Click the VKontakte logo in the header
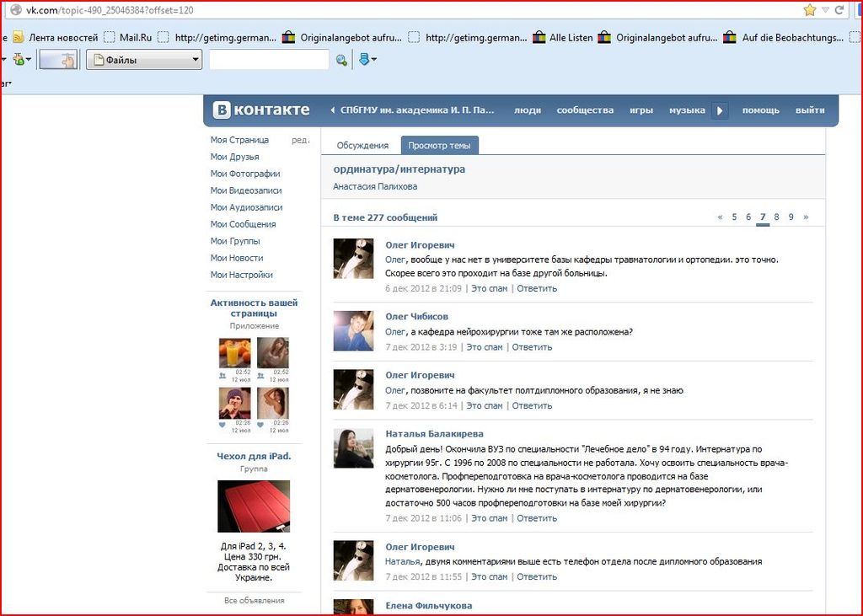863x616 pixels. click(x=261, y=110)
